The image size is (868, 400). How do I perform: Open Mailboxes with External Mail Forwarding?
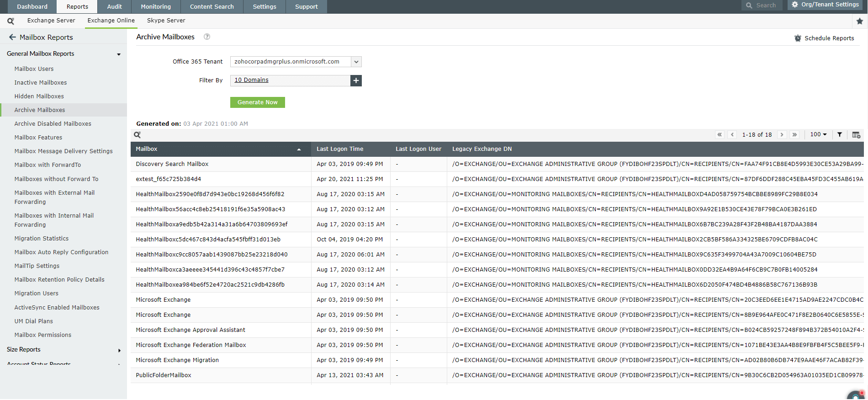tap(54, 197)
